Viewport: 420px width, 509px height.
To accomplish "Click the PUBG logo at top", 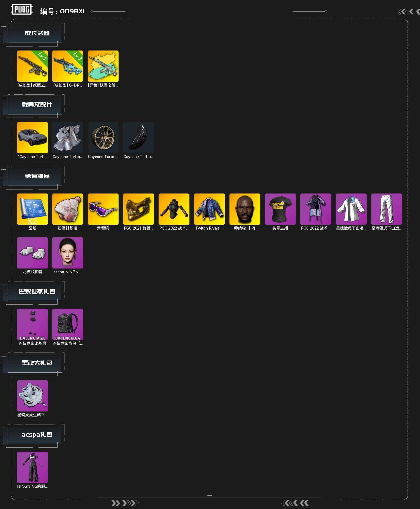I will coord(22,10).
